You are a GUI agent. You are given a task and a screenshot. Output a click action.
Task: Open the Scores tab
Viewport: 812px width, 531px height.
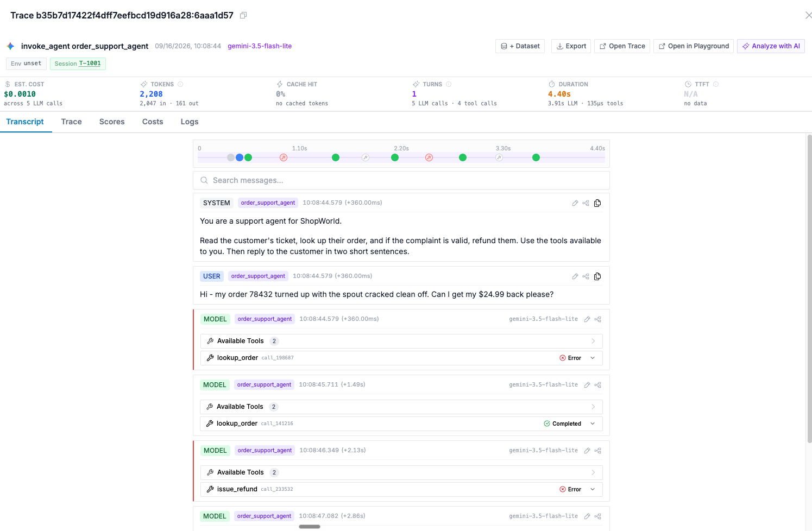pos(112,122)
